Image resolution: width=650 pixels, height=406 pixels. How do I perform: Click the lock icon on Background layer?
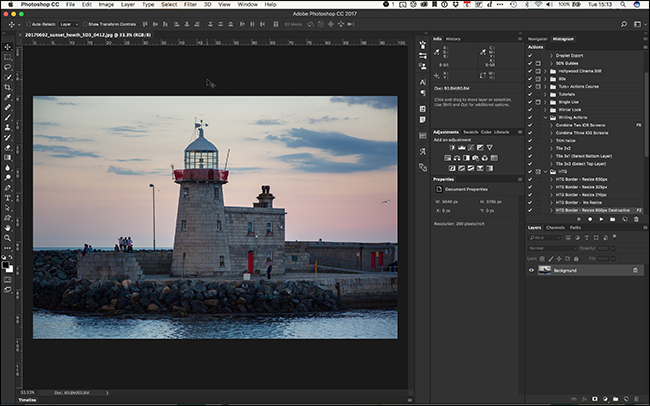634,270
